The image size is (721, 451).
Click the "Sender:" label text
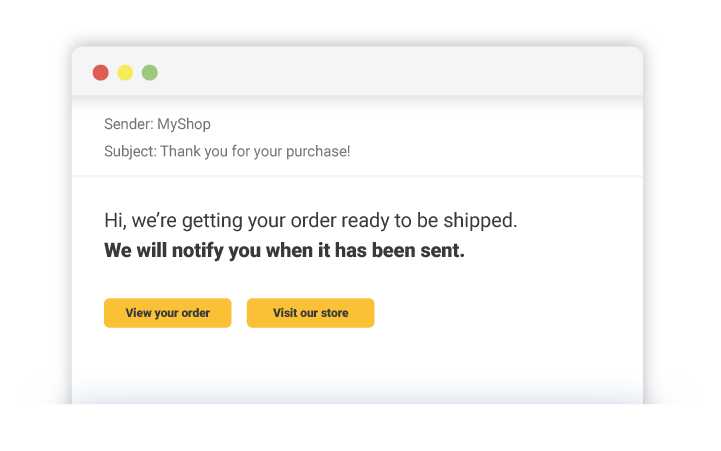tap(128, 125)
